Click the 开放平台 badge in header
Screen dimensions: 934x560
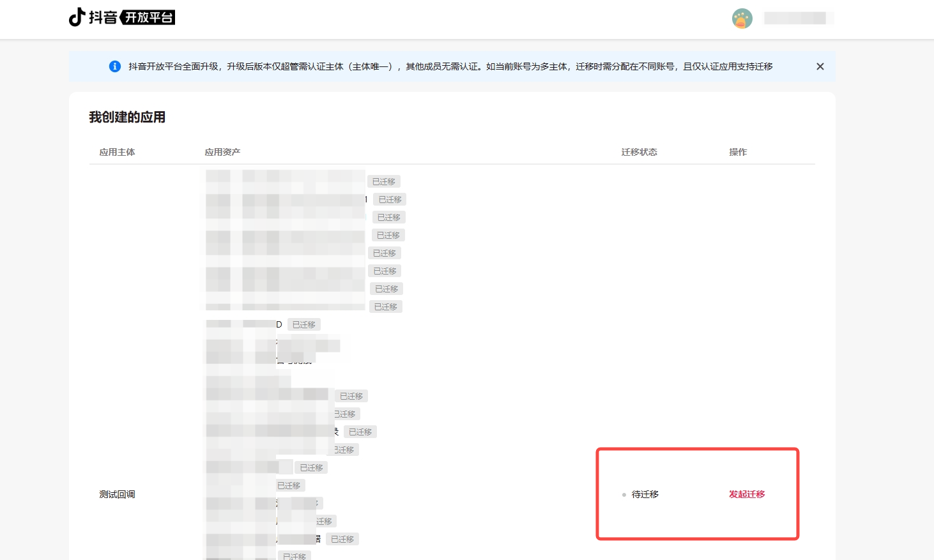[148, 17]
